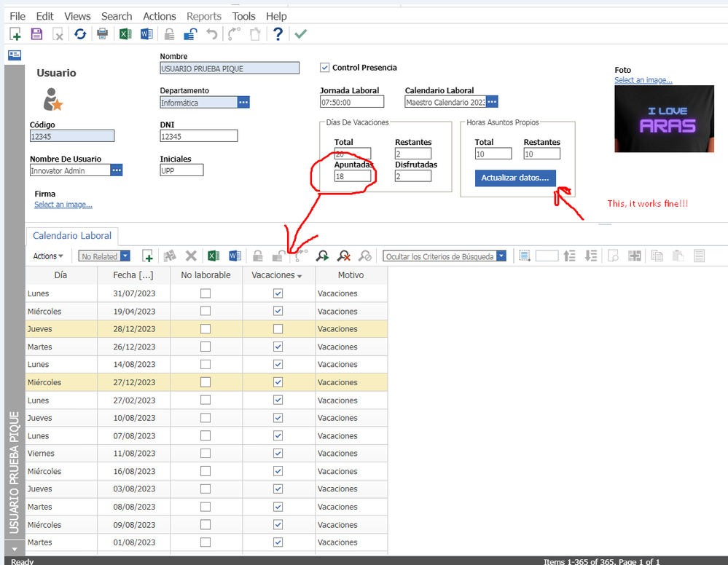Select the Calendario Laboral tab
Image resolution: width=728 pixels, height=565 pixels.
click(72, 236)
